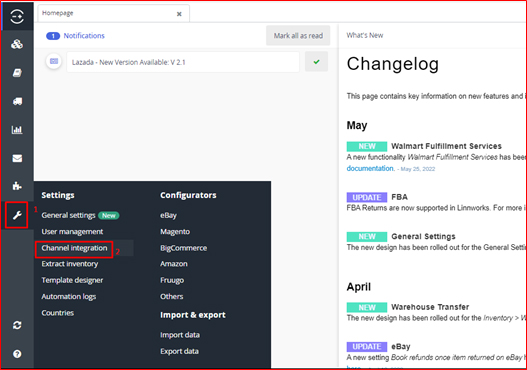Open eBay configurator
This screenshot has width=527, height=370.
[168, 215]
